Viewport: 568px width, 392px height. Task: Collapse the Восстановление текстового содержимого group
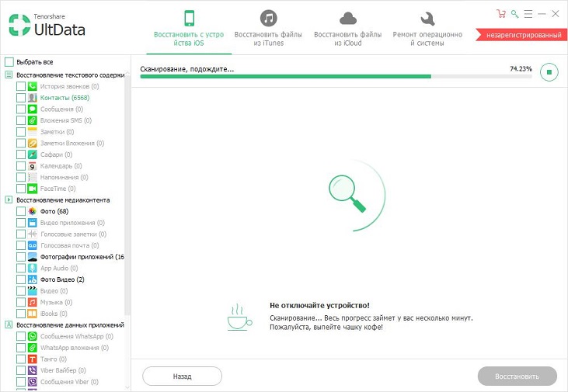(9, 75)
